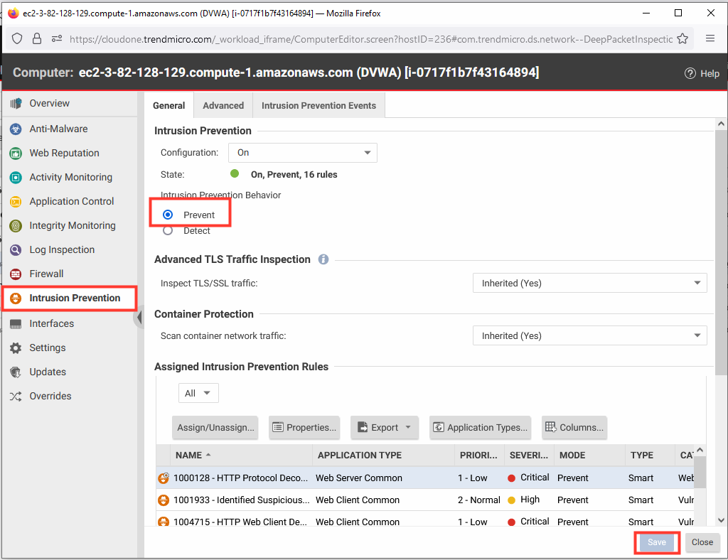728x560 pixels.
Task: Click the Properties button
Action: (304, 427)
